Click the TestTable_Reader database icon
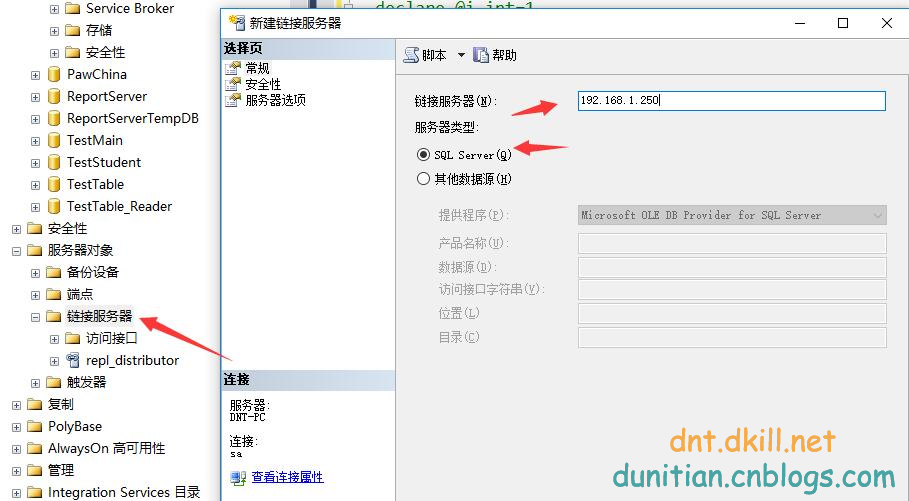The width and height of the screenshot is (909, 501). (54, 206)
